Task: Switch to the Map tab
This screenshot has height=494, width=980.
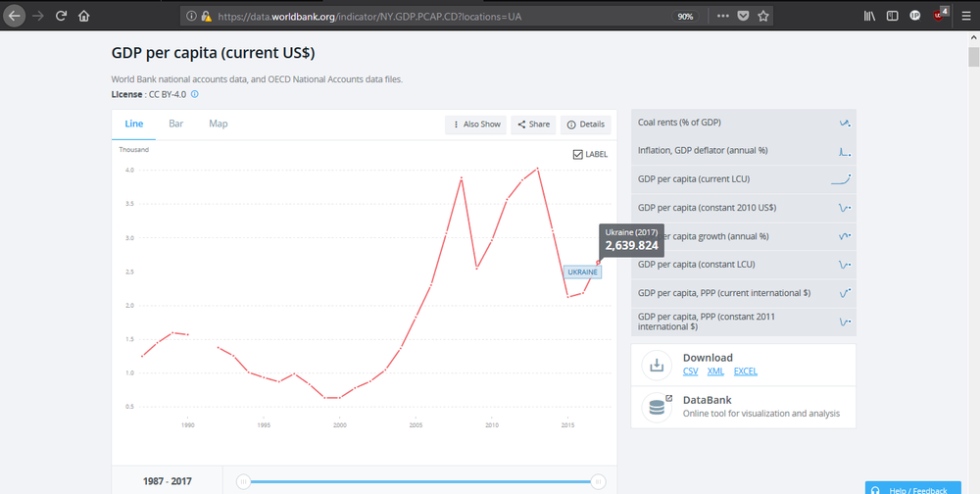Action: point(218,123)
